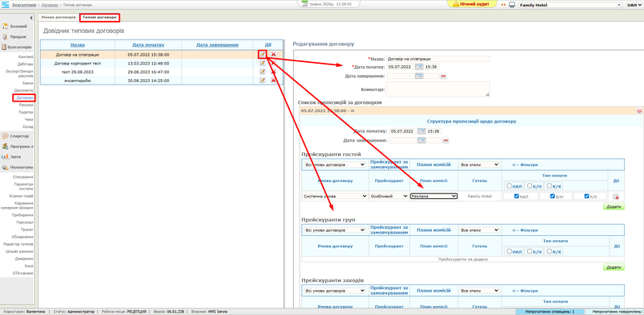Screen dimensions: 644x315
Task: Open the 'Системна умова' condition dropdown
Action: (335, 196)
